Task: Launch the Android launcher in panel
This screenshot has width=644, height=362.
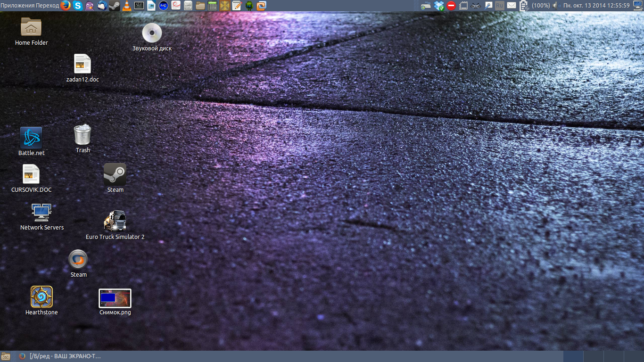Action: pyautogui.click(x=249, y=6)
